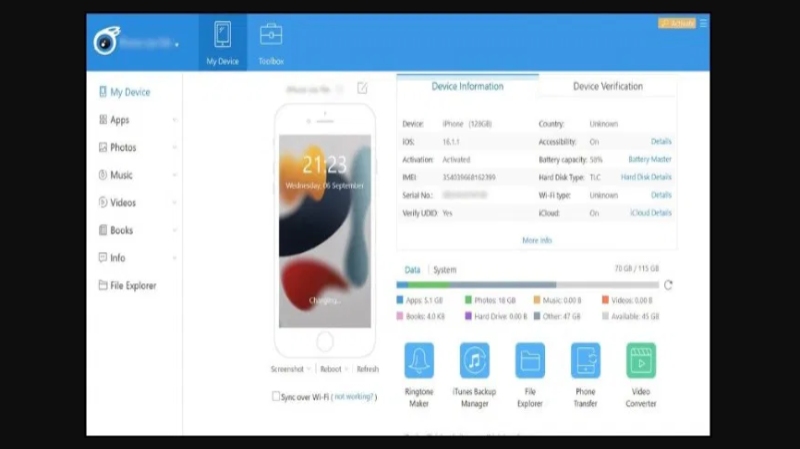Viewport: 800px width, 449px height.
Task: Open Apps in the sidebar
Action: click(x=114, y=120)
